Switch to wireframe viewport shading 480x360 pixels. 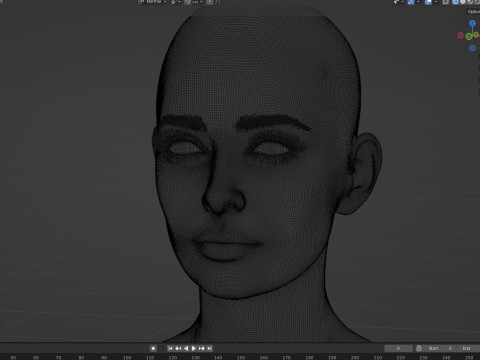tap(455, 2)
